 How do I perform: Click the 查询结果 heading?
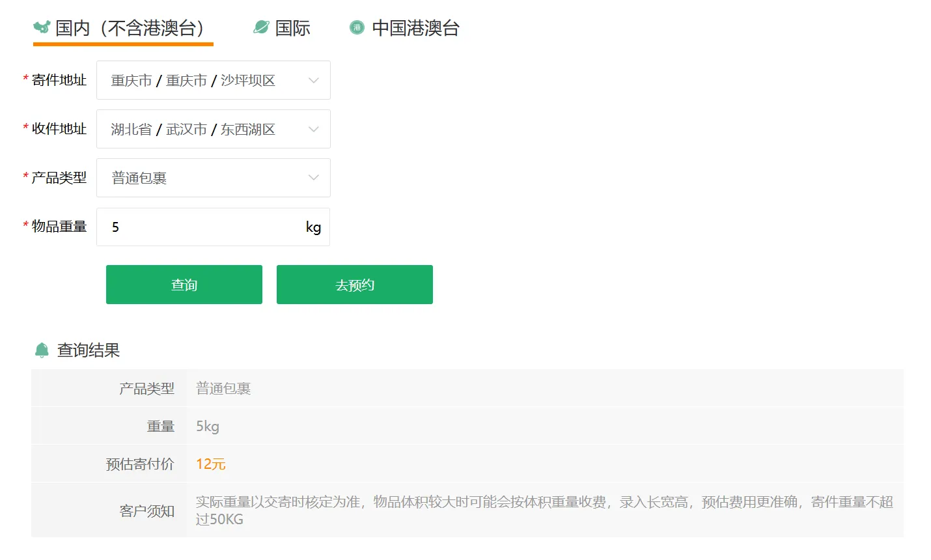click(89, 350)
